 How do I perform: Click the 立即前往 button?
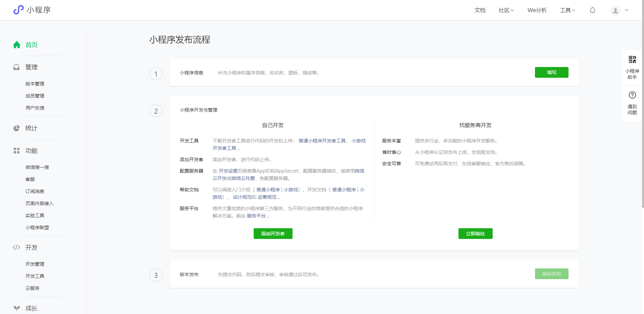[x=475, y=234]
